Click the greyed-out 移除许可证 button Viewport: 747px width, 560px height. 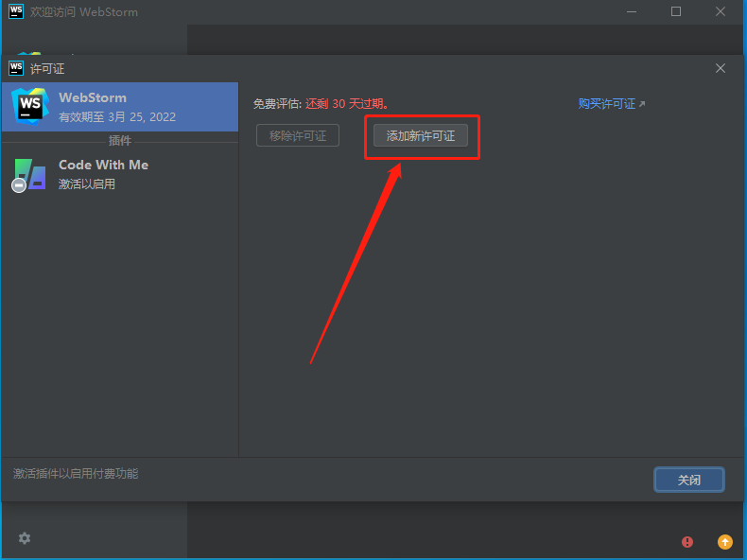tap(298, 136)
